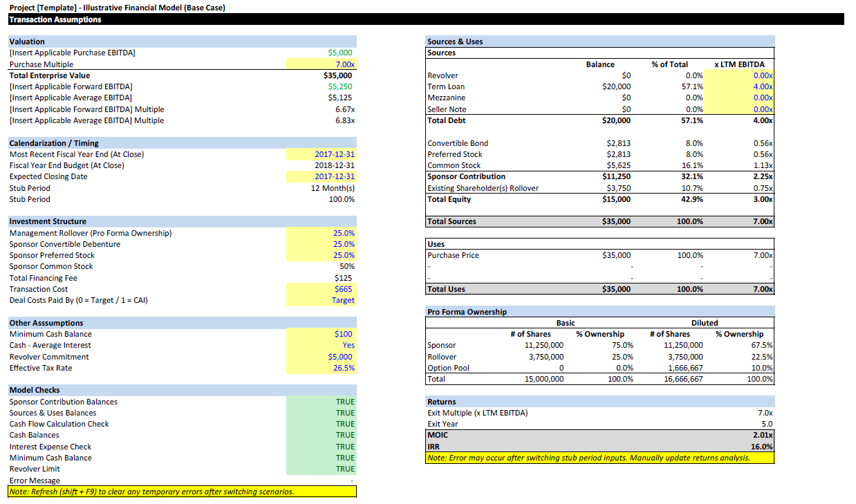Click the Cash Flow Calculation Check TRUE cell
Screen dimensions: 856x504
pos(321,424)
